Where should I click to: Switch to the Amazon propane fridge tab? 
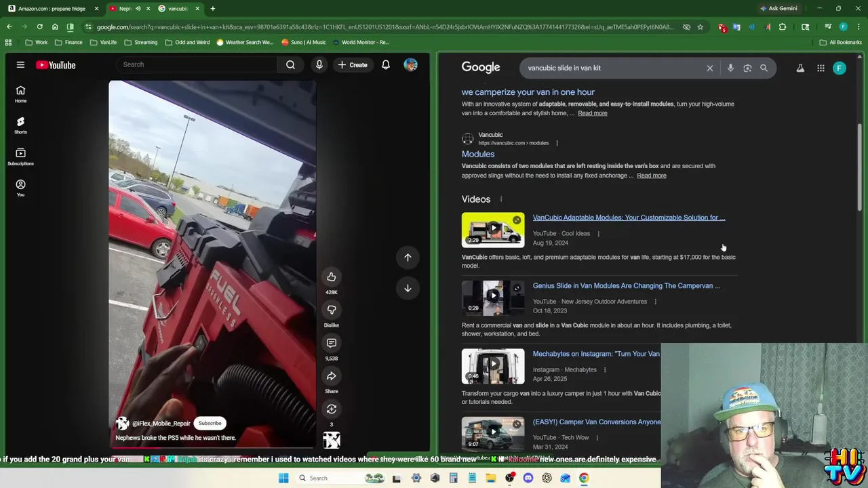click(x=52, y=9)
